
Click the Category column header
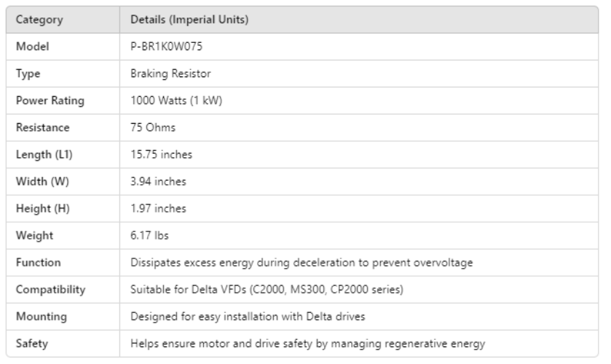click(x=39, y=20)
